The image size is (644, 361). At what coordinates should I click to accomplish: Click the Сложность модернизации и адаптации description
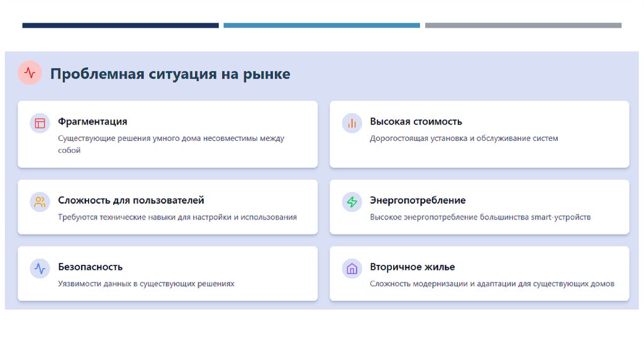coord(492,284)
